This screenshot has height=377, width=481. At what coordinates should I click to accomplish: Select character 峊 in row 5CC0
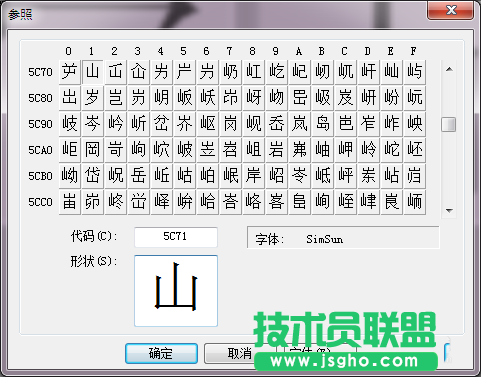pos(299,202)
